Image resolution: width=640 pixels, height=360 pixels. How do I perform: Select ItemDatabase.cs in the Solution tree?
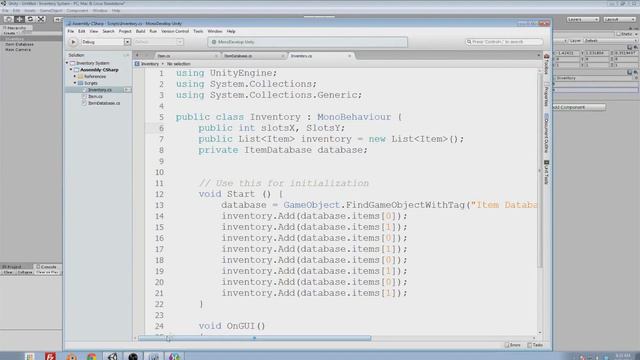[104, 103]
